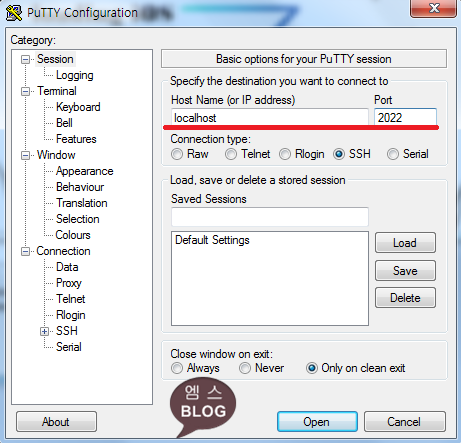Close the PuTTY Configuration window
461x443 pixels.
(433, 8)
